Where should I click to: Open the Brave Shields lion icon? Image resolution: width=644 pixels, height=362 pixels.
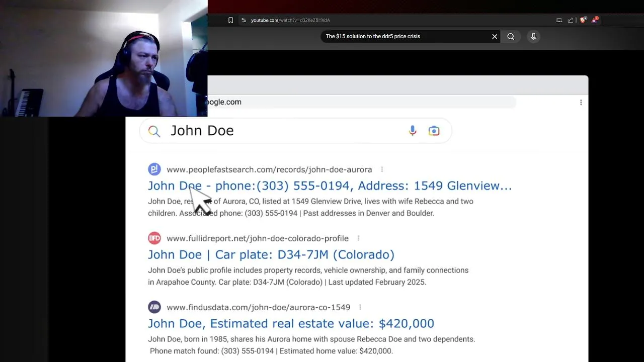tap(583, 20)
